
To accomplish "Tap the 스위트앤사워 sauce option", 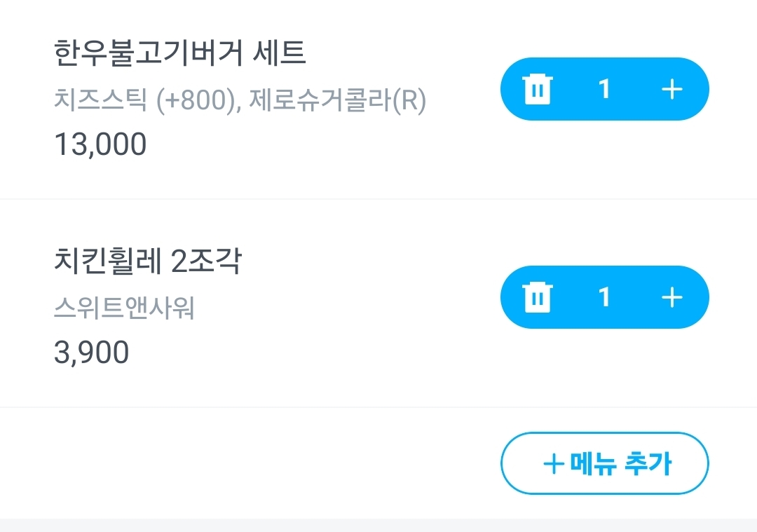I will pos(123,308).
